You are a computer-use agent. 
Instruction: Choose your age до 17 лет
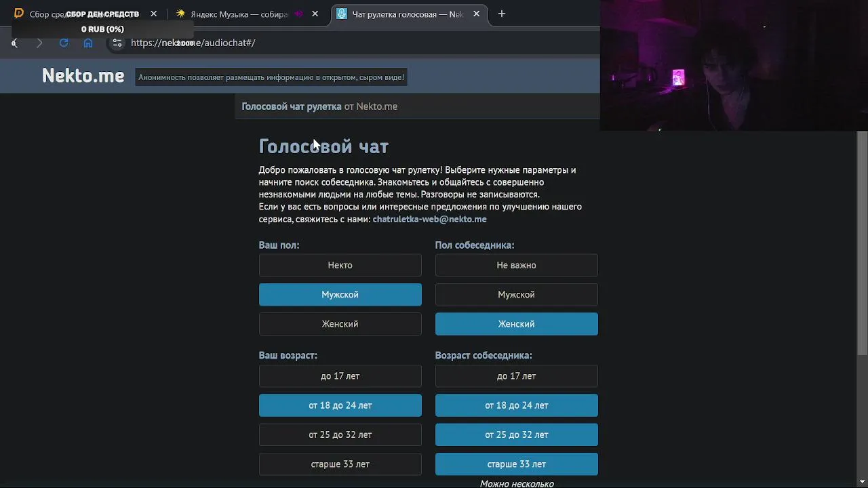coord(340,376)
